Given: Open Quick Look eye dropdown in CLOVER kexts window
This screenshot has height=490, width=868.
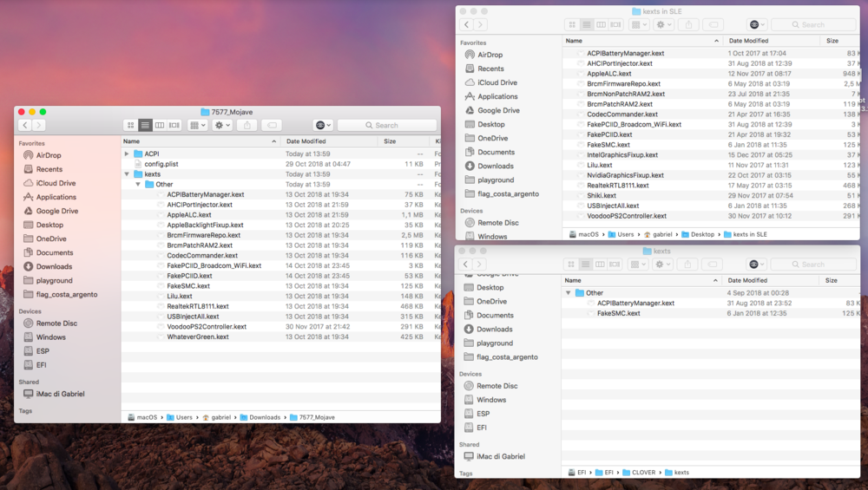Looking at the screenshot, I should 756,265.
